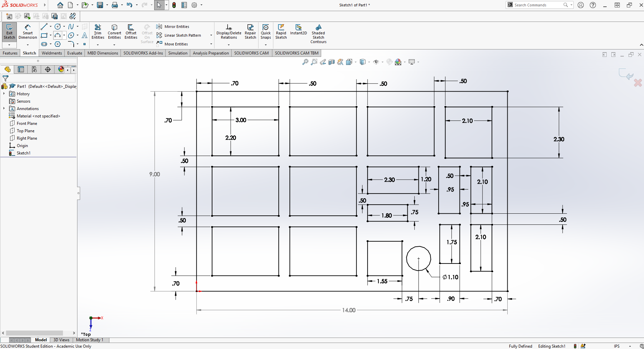Open the DimXpertManager tab icon
Screen dimensions: 644x349
(x=48, y=69)
